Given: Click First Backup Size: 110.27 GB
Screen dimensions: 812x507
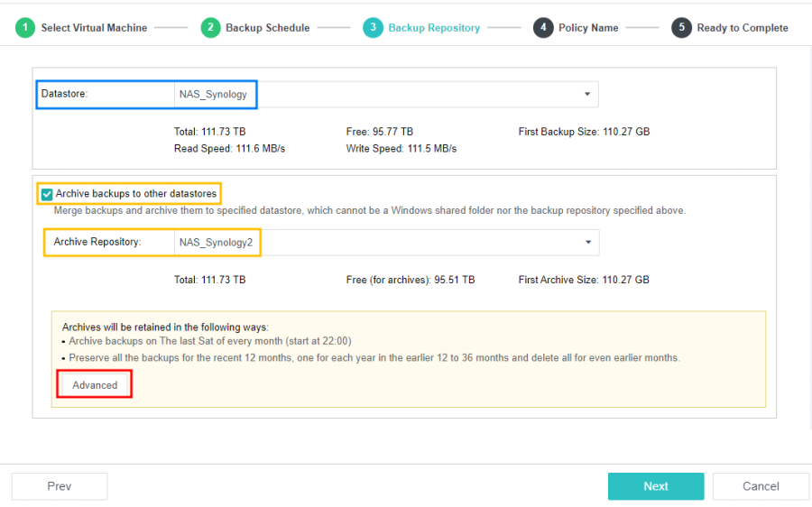Looking at the screenshot, I should [584, 132].
